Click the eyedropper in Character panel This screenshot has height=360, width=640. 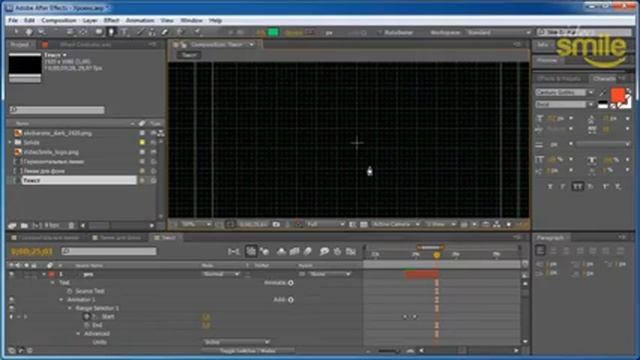tap(603, 93)
